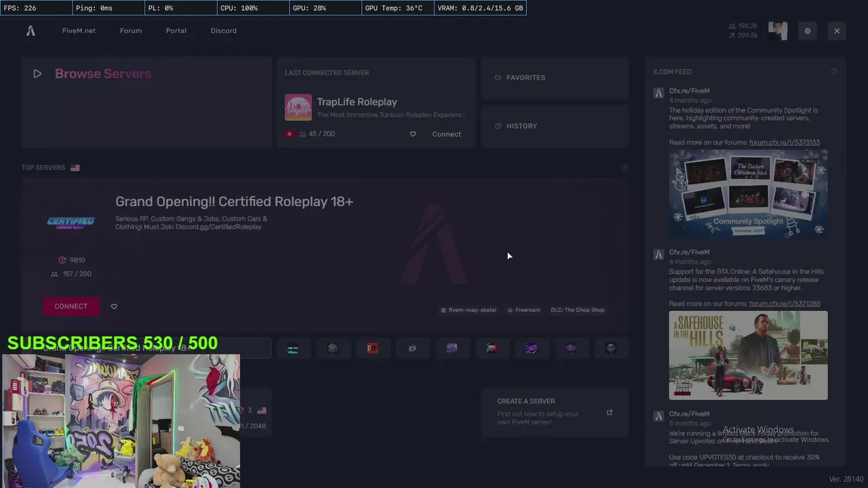This screenshot has width=868, height=488.
Task: Click the Certified Roleplay server logo
Action: pyautogui.click(x=71, y=222)
